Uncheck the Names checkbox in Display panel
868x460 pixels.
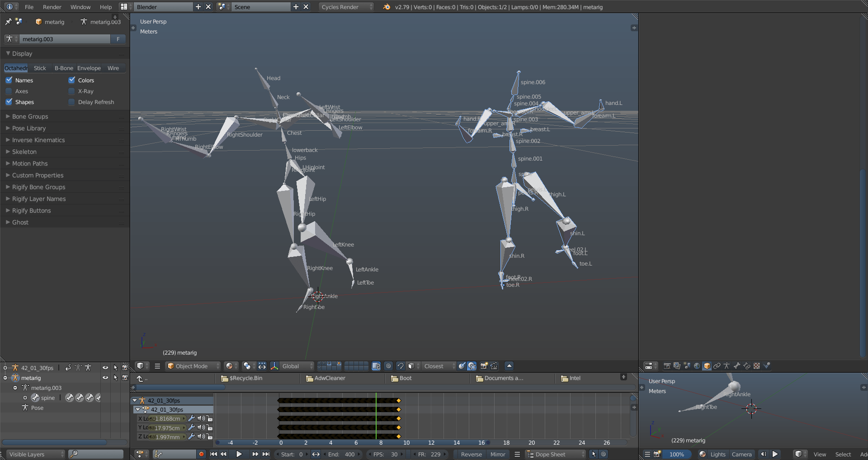[x=9, y=80]
